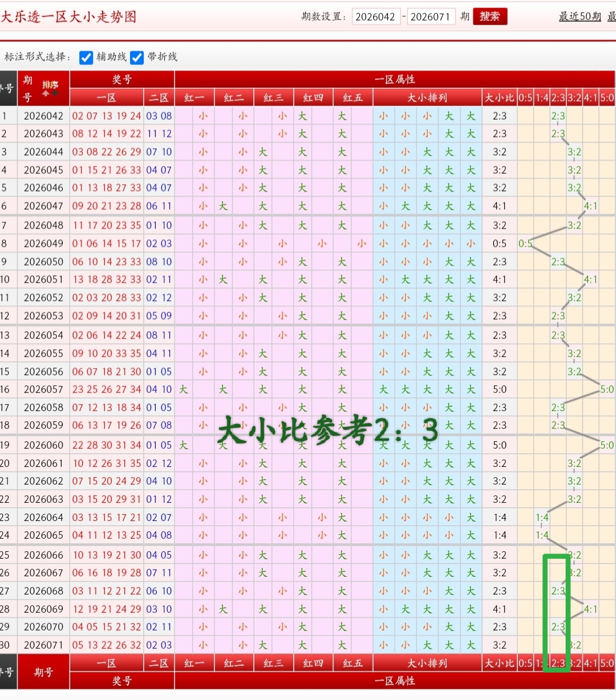Click the 一区 header under 奖号

107,97
